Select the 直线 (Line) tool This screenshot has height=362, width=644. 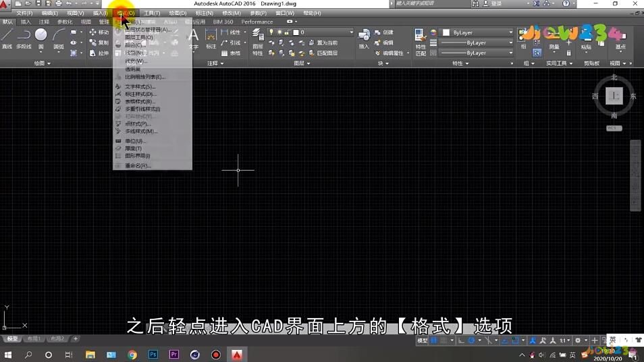pos(7,39)
